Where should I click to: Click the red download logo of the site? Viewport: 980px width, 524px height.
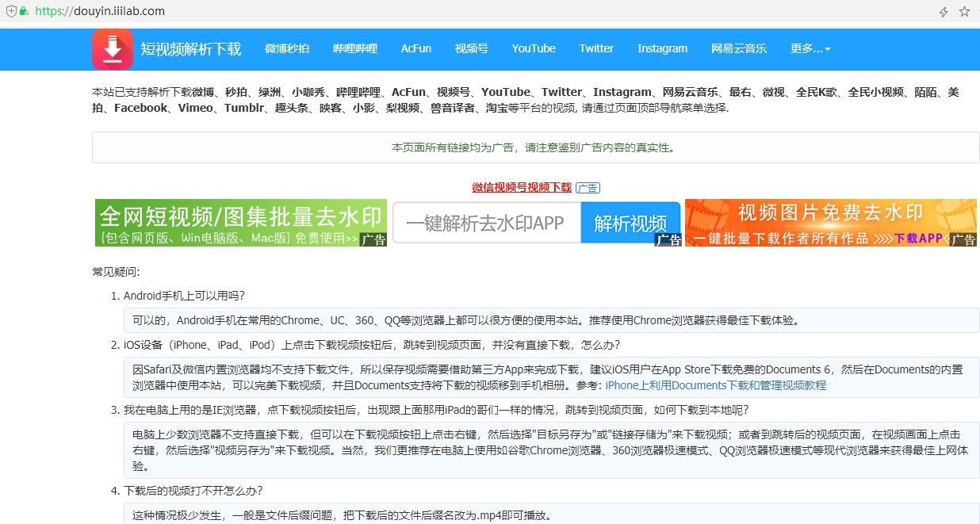pyautogui.click(x=112, y=49)
